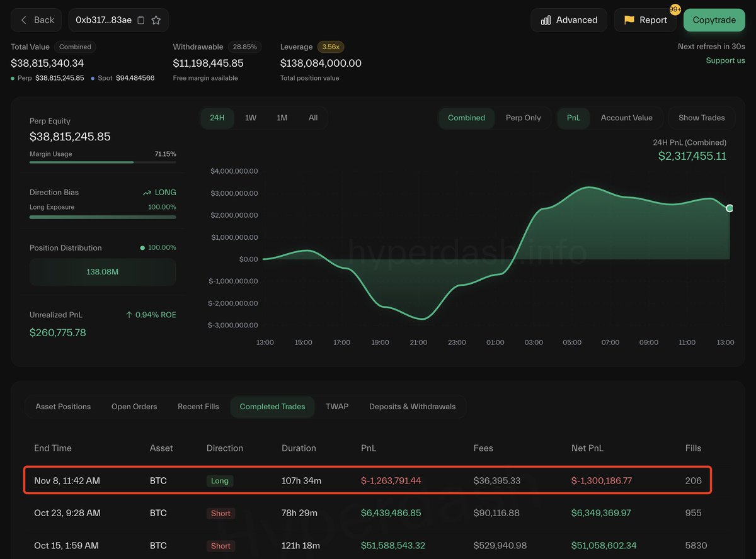The width and height of the screenshot is (756, 559).
Task: Click the LONG trend arrow icon
Action: click(x=147, y=193)
